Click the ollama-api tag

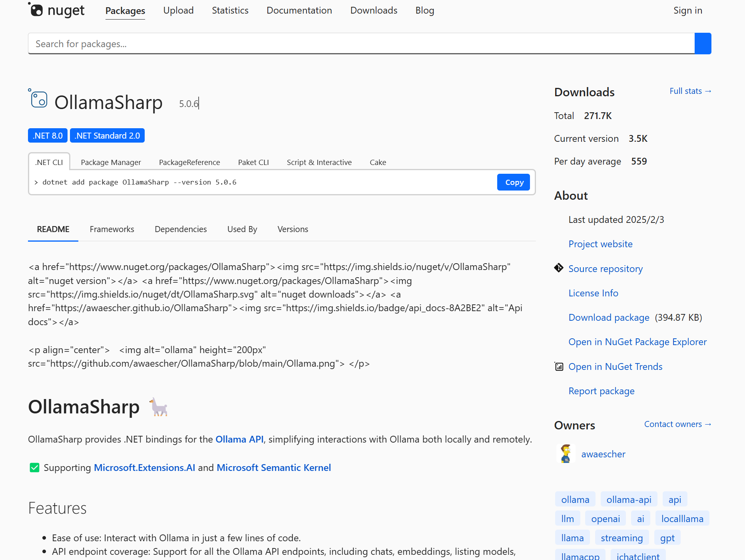tap(629, 499)
